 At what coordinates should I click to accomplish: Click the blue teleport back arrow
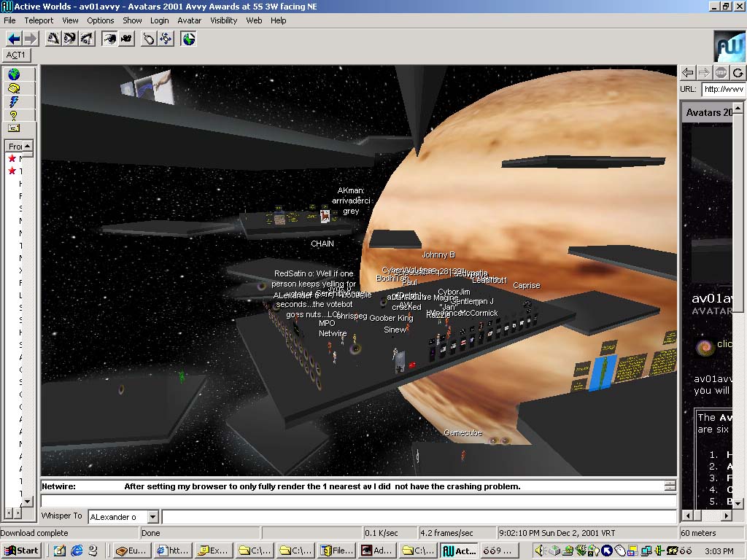pos(13,39)
